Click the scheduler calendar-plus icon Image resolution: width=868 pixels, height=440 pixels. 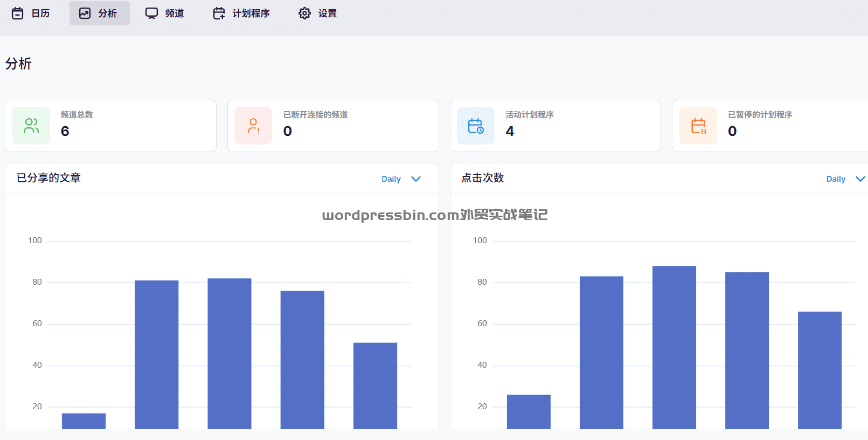[x=219, y=13]
